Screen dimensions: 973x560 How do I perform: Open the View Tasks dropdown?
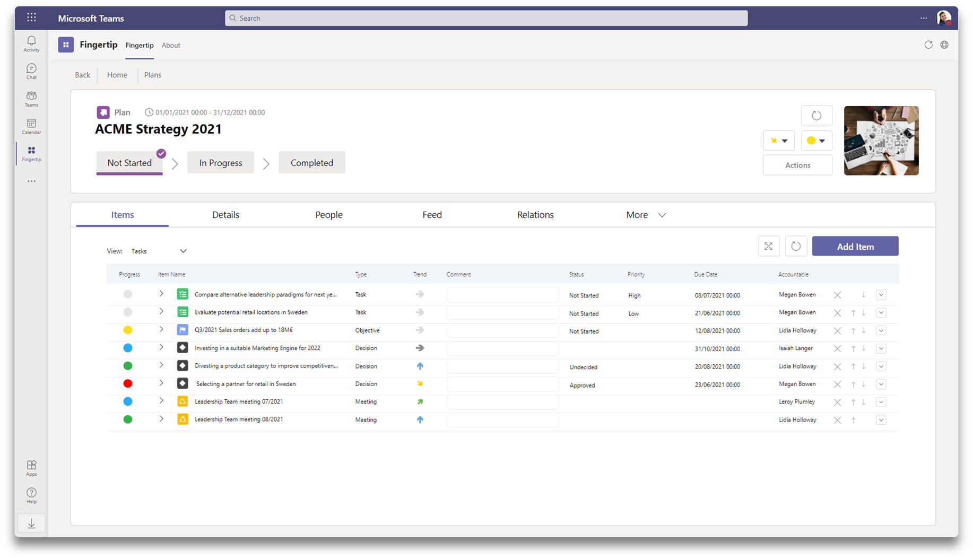click(x=159, y=251)
